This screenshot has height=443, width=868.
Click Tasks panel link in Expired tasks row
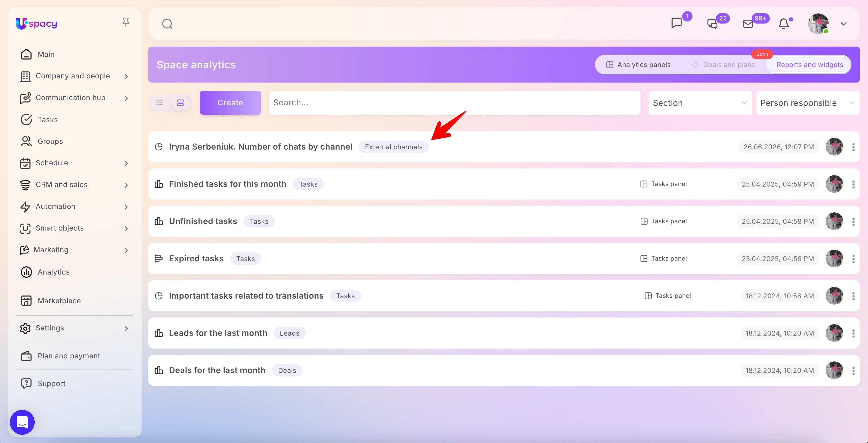pyautogui.click(x=663, y=259)
